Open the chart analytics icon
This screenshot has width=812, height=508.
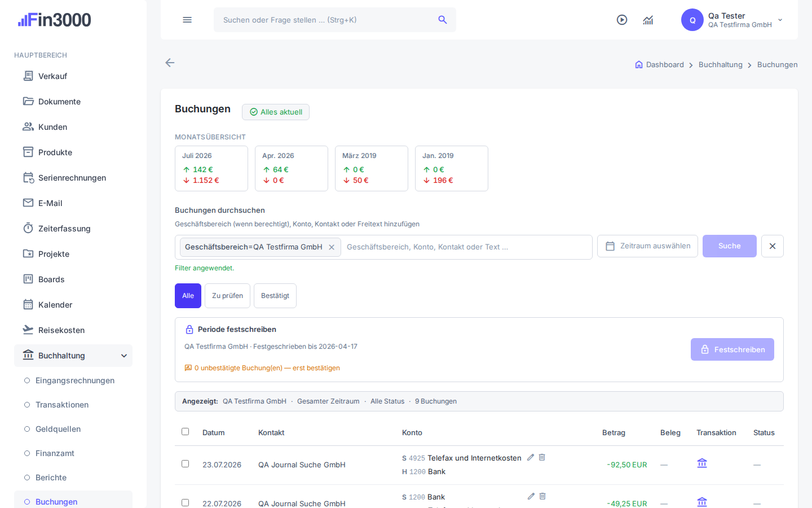pyautogui.click(x=648, y=20)
